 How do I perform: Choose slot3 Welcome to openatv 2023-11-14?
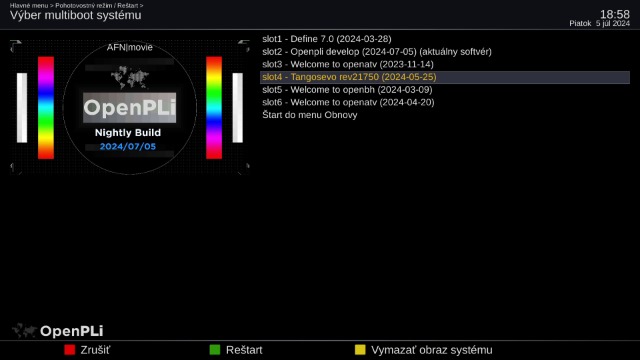click(x=445, y=64)
